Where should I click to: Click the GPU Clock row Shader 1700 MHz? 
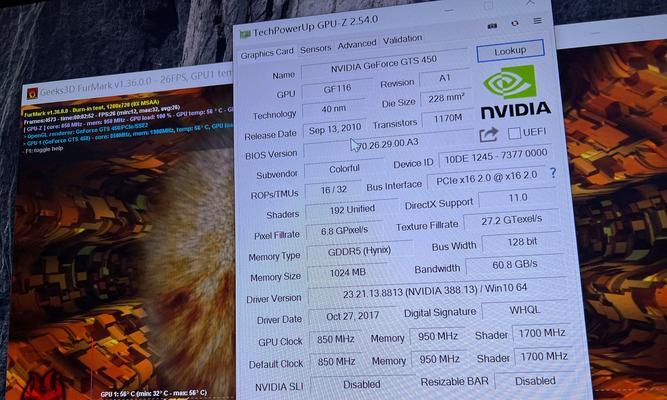tap(542, 334)
